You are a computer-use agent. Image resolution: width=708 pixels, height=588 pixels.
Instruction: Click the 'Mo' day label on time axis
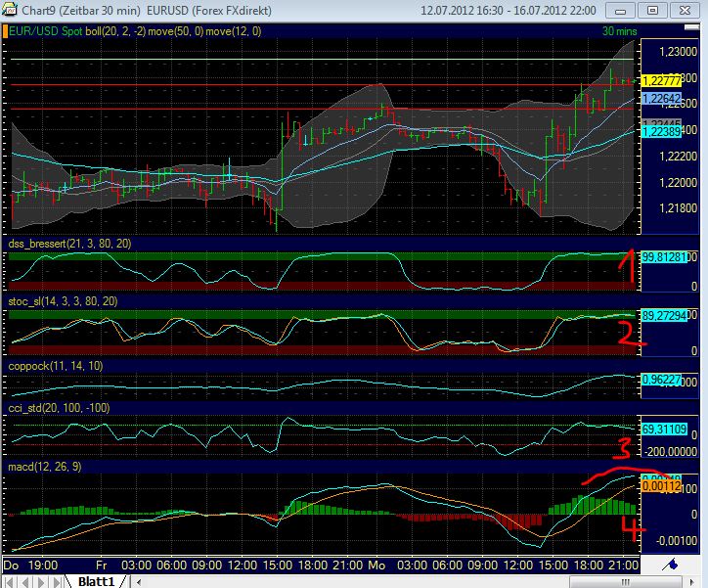click(376, 565)
